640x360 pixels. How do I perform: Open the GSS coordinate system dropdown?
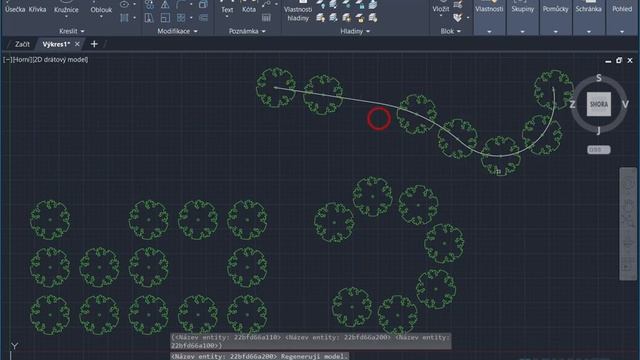(599, 150)
